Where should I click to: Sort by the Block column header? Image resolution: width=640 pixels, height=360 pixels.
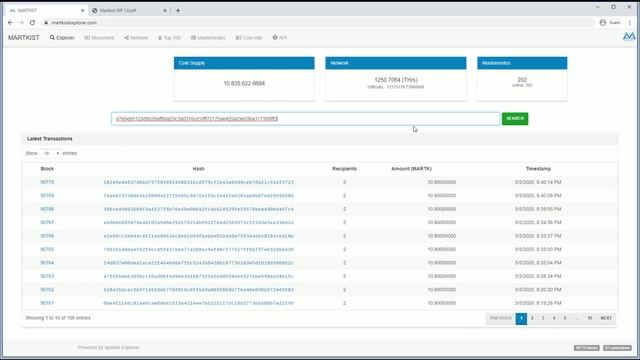(x=47, y=169)
